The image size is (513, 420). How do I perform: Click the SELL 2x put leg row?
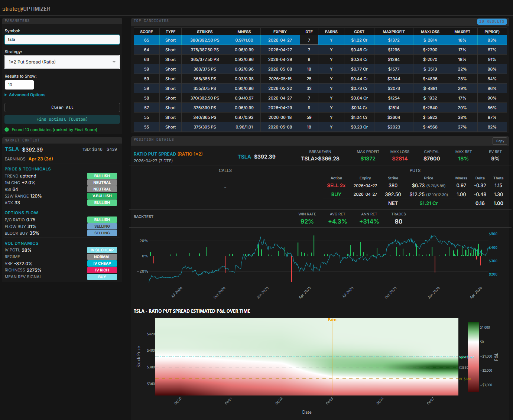(415, 186)
